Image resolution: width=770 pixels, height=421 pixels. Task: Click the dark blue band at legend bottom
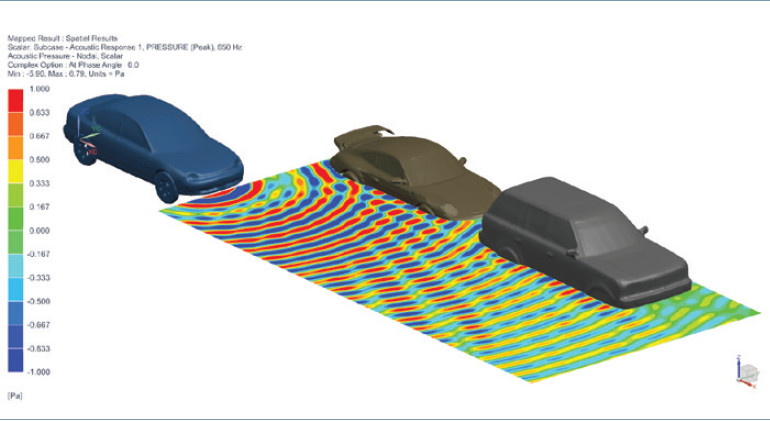click(18, 359)
